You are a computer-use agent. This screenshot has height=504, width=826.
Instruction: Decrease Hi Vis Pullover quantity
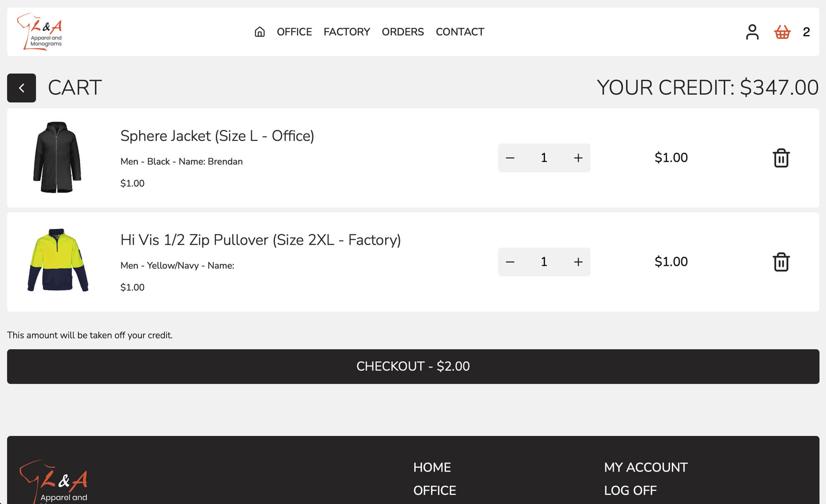point(510,262)
